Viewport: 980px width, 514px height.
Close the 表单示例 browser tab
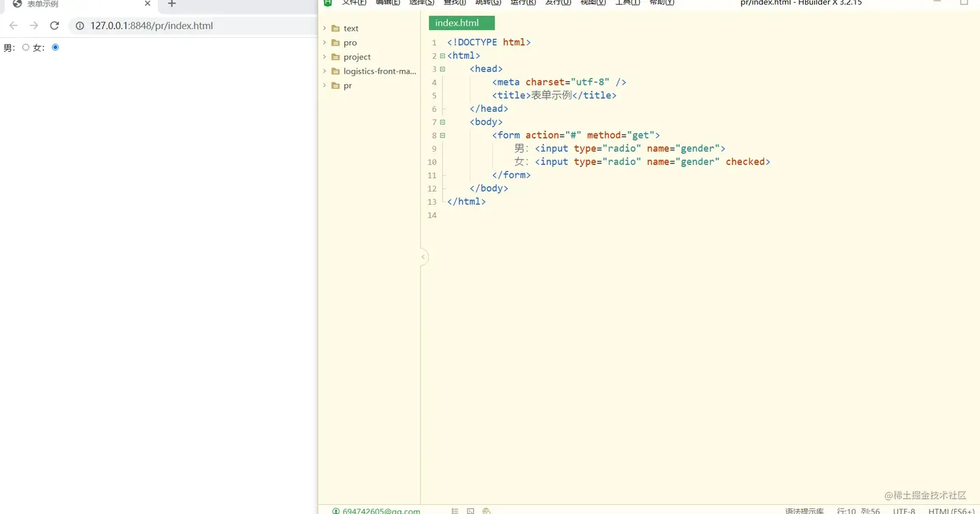(x=148, y=4)
